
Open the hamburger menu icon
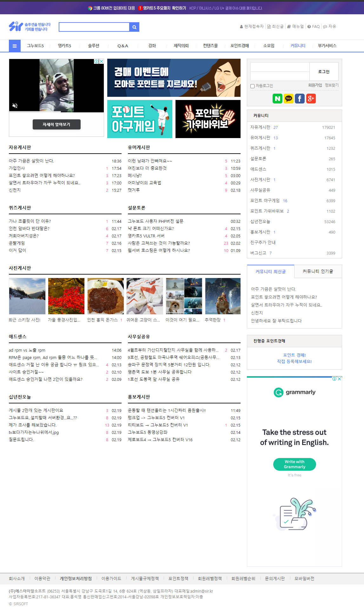coord(15,46)
